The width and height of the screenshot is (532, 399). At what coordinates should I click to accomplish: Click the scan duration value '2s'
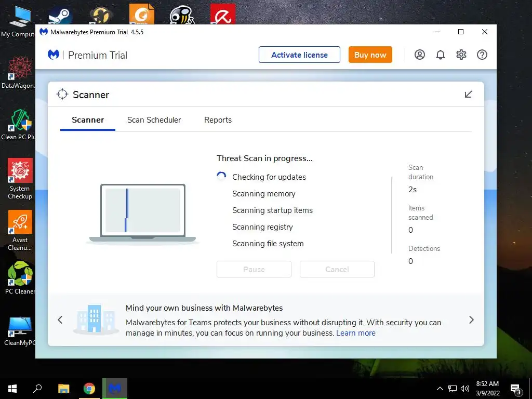(413, 190)
